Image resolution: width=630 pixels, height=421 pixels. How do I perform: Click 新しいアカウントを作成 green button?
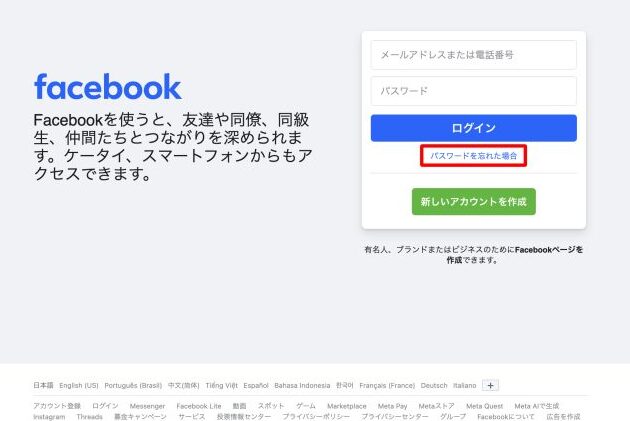pyautogui.click(x=473, y=202)
